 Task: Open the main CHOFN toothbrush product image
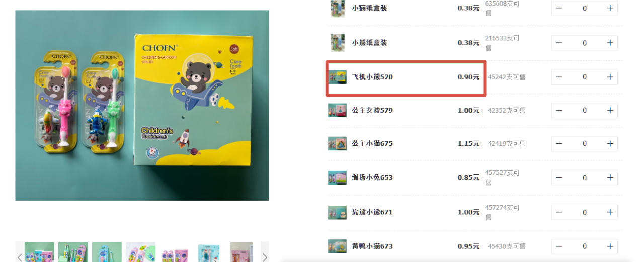[x=142, y=106]
